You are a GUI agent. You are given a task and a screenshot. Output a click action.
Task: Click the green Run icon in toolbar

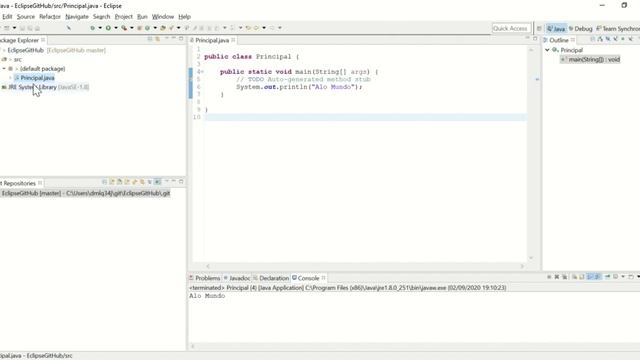coord(108,28)
